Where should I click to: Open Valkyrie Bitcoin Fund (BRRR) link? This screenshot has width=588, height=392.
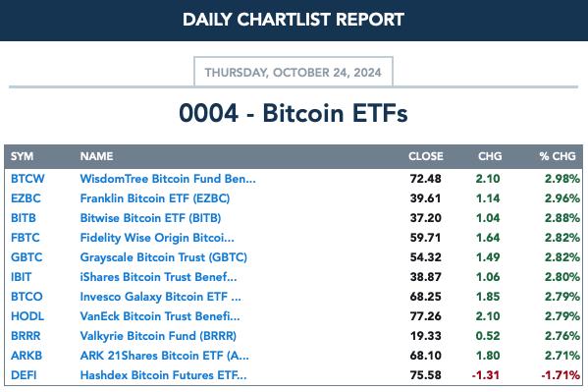click(x=158, y=336)
